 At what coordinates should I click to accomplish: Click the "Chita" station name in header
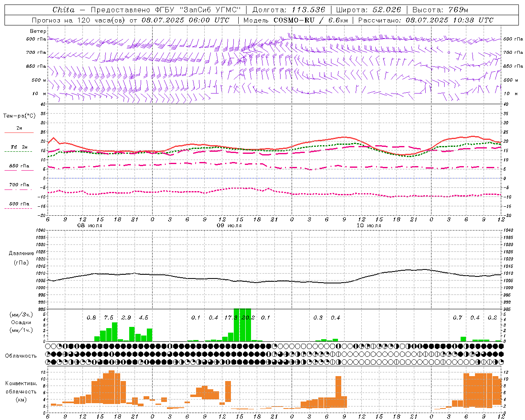(64, 10)
